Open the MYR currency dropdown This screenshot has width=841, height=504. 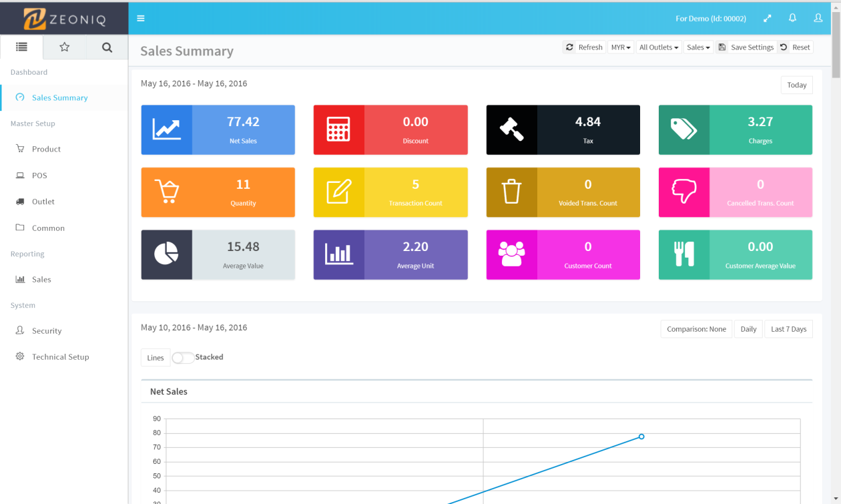point(621,47)
